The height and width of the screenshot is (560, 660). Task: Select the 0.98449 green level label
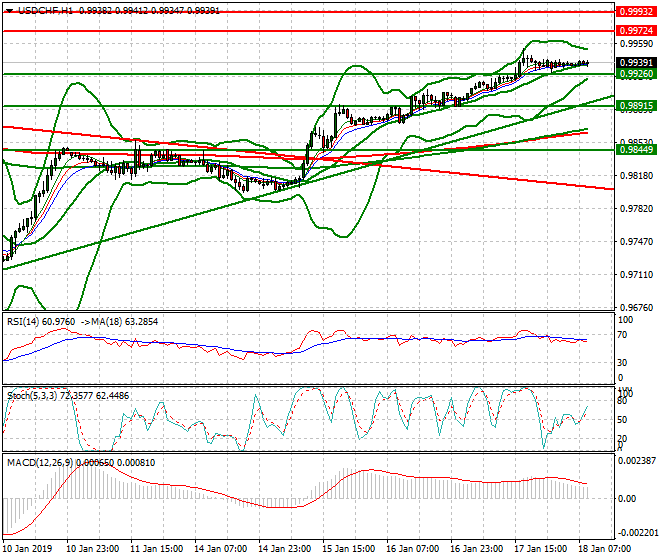[636, 149]
